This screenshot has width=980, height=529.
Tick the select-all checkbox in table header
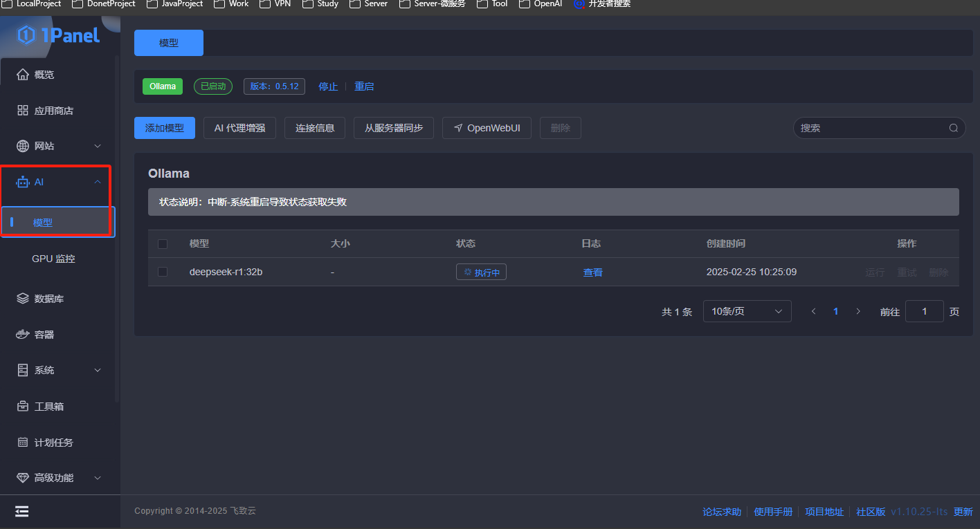(163, 244)
